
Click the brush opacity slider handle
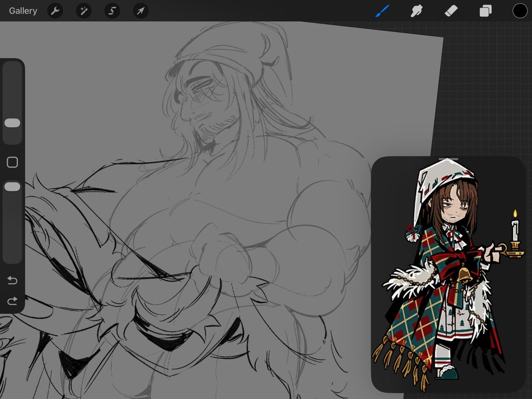tap(12, 187)
